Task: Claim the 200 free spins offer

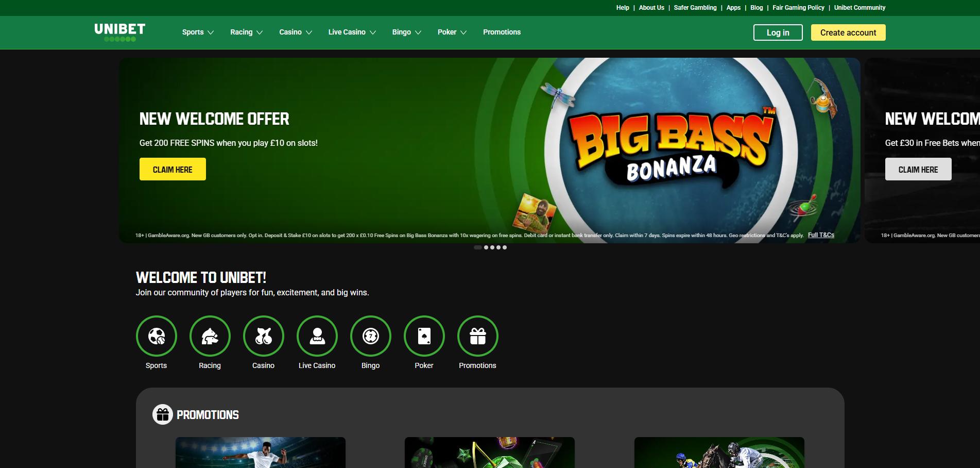Action: [173, 169]
